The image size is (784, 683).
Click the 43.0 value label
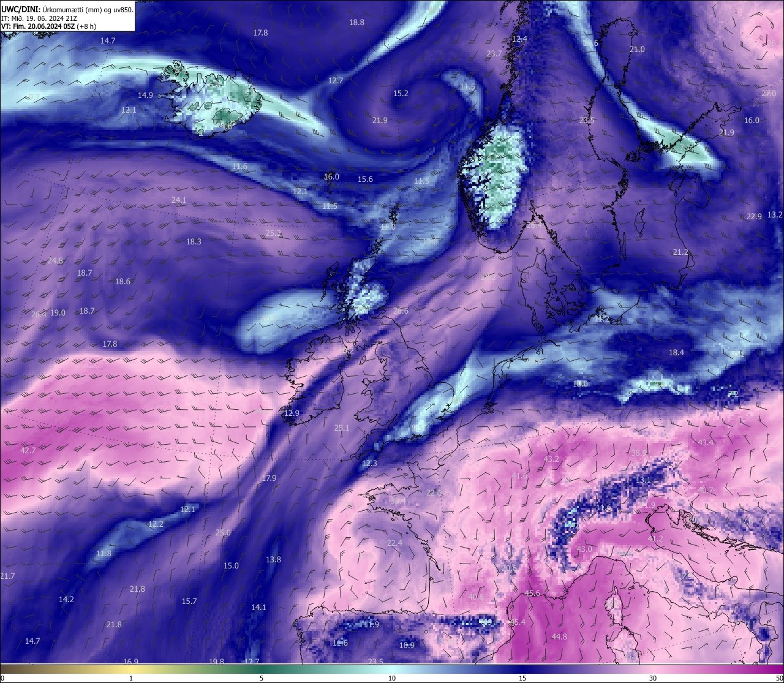[584, 549]
